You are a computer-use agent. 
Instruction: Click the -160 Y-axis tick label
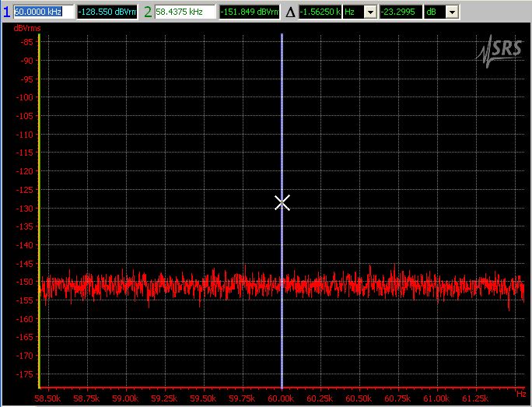coord(25,319)
